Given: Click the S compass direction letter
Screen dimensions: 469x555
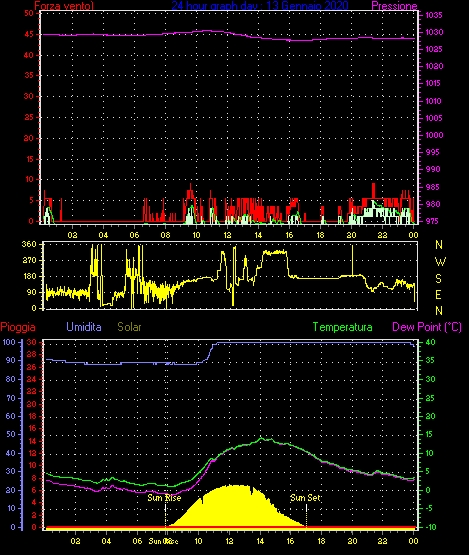Looking at the screenshot, I should coord(439,279).
